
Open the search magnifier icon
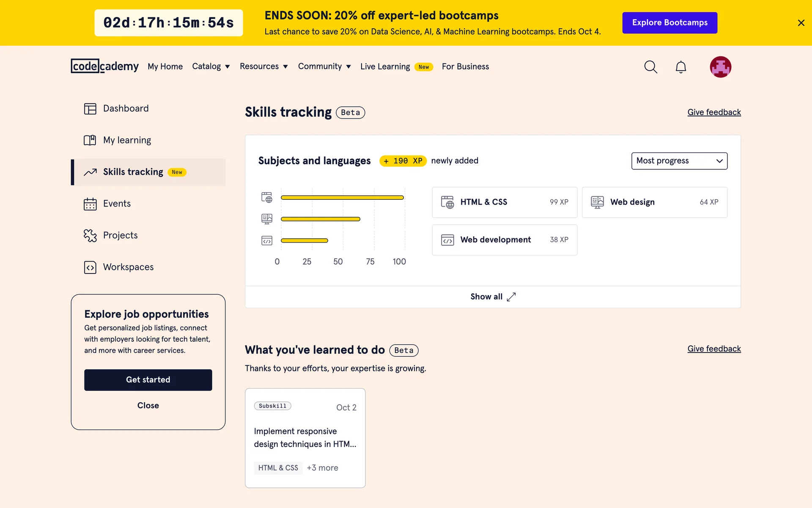point(650,67)
